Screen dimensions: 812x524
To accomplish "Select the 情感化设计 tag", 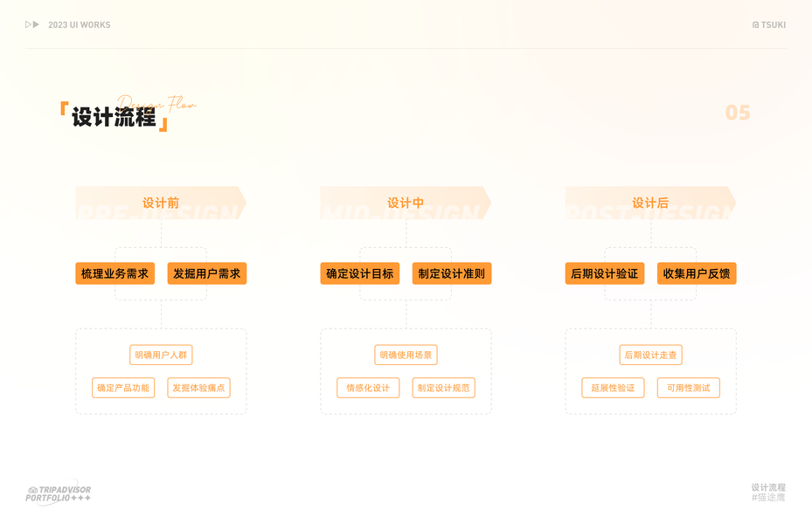I will coord(368,388).
